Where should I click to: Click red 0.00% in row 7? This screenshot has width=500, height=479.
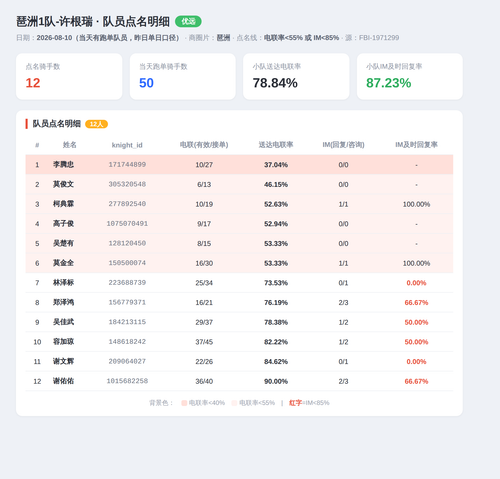416,283
